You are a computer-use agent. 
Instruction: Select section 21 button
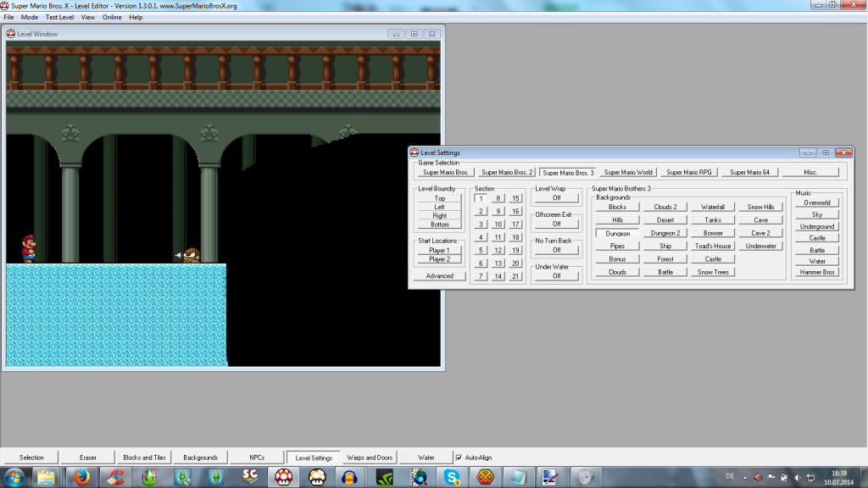pos(515,276)
